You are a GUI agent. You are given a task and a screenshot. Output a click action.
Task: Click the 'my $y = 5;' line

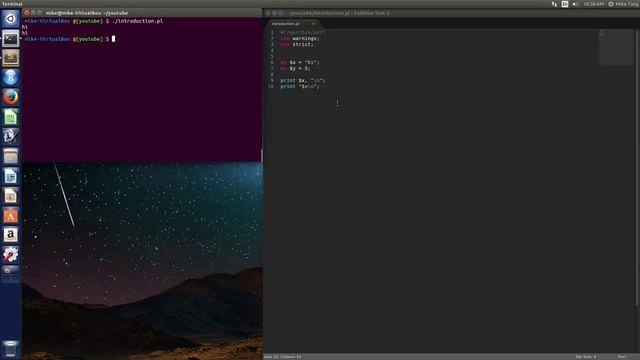(296, 69)
